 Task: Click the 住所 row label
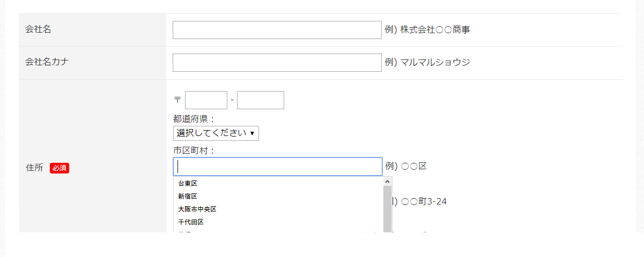click(x=34, y=168)
